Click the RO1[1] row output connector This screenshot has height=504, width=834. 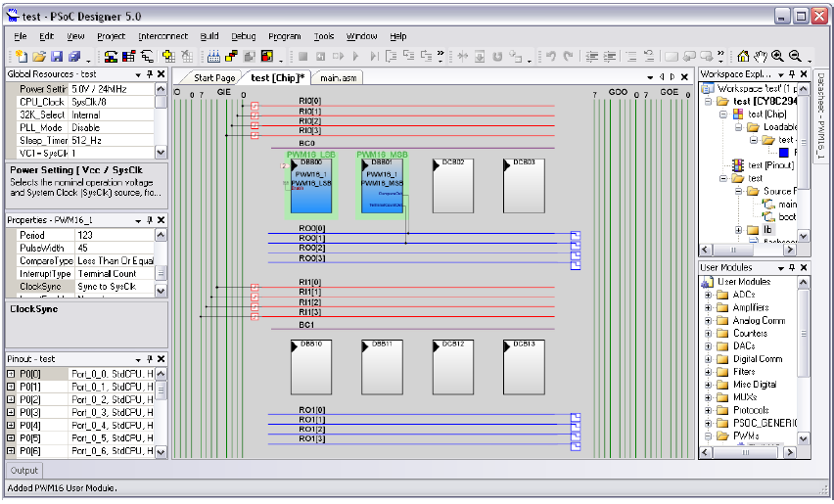pos(575,427)
